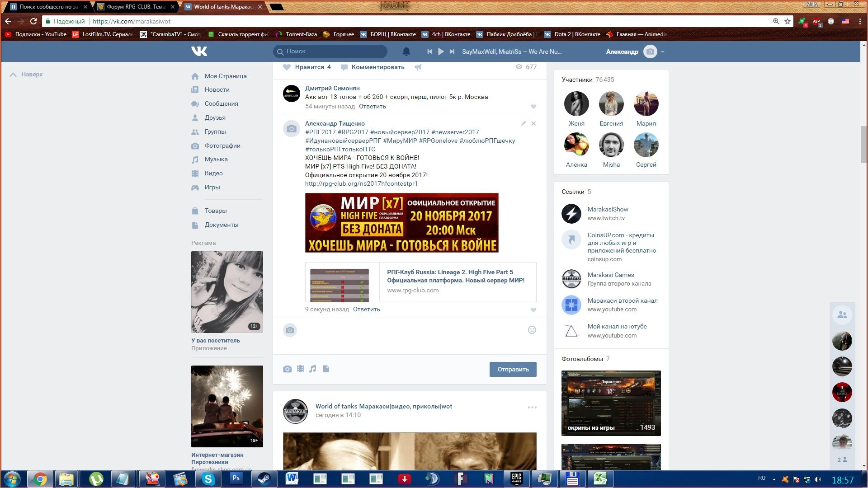Open member Женя's profile avatar
The height and width of the screenshot is (488, 868).
[x=576, y=103]
